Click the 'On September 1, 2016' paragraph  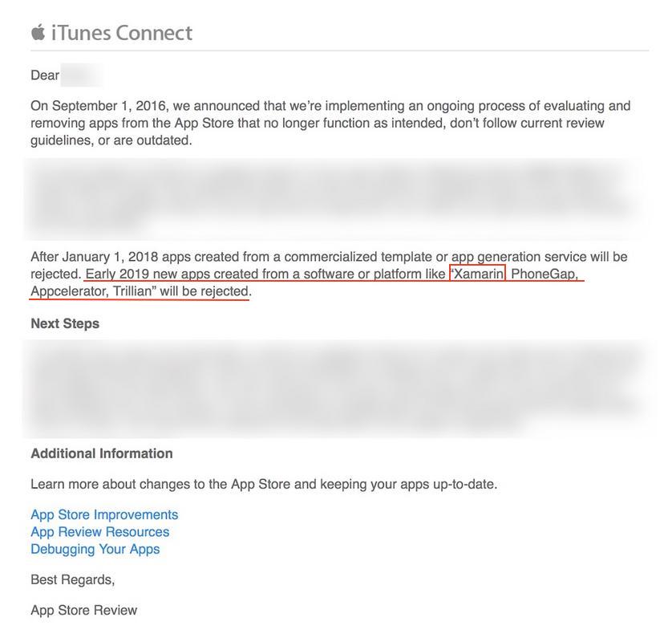(x=330, y=123)
